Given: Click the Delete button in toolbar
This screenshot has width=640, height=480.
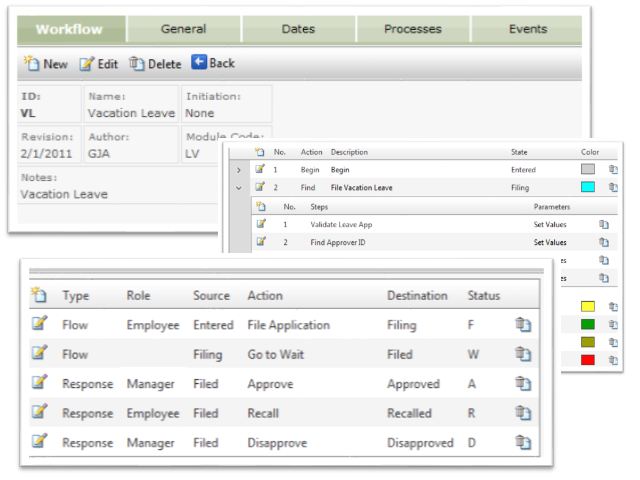Looking at the screenshot, I should [155, 64].
